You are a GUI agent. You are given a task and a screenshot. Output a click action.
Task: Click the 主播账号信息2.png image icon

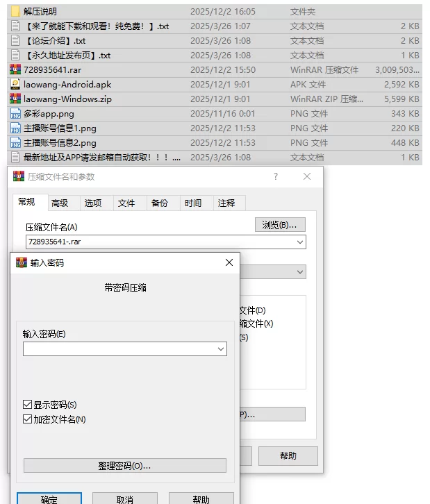[15, 143]
